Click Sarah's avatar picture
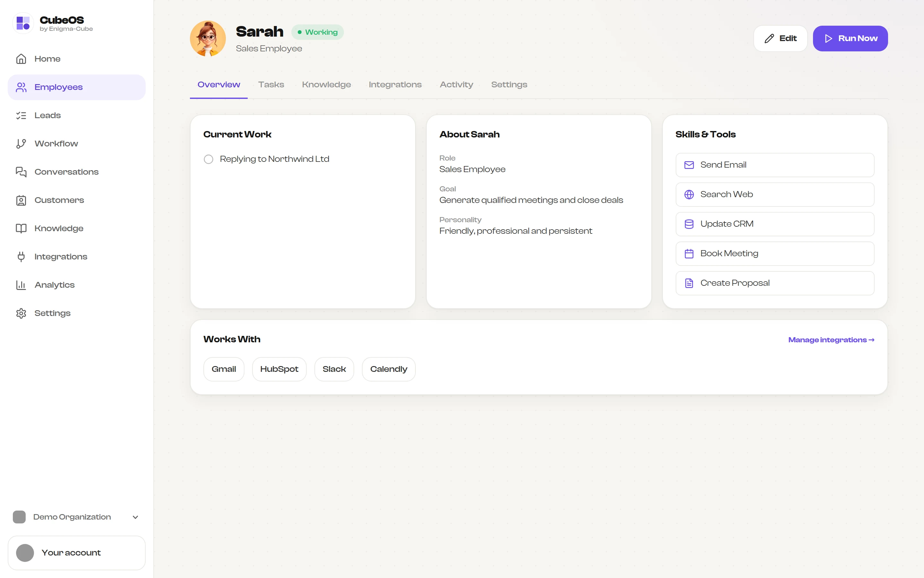The image size is (924, 578). tap(208, 39)
